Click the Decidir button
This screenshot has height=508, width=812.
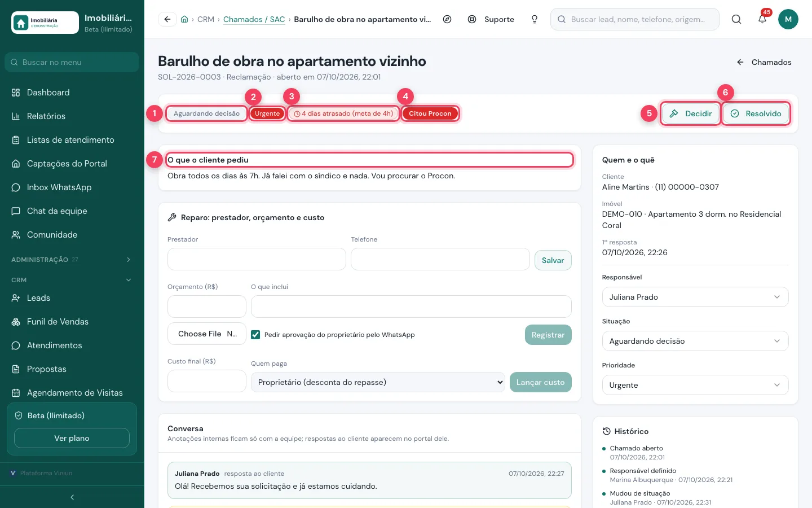coord(691,113)
